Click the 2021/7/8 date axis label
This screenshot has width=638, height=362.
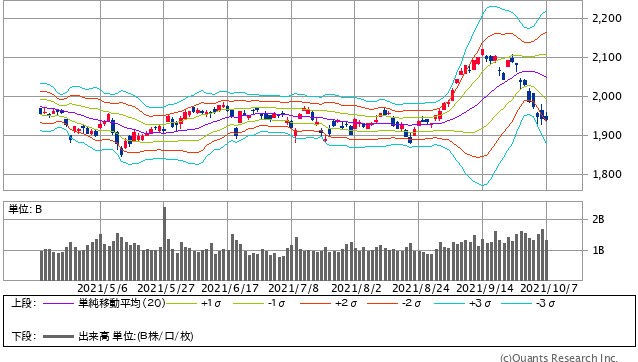pos(293,288)
